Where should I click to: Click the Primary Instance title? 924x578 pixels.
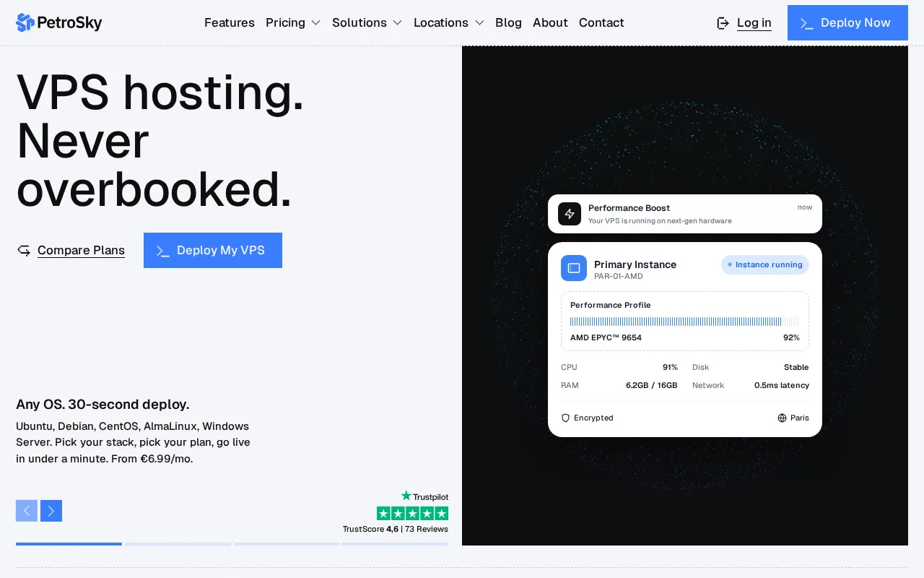pos(635,264)
